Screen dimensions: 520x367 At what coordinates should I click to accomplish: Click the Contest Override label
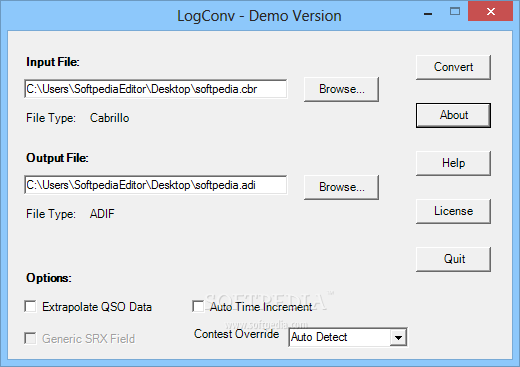(236, 334)
